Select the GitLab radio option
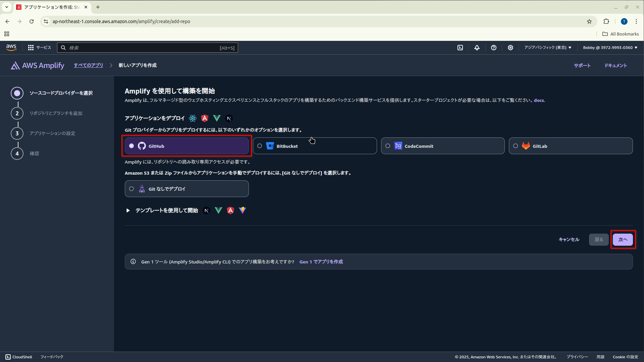The height and width of the screenshot is (362, 644). pyautogui.click(x=516, y=146)
